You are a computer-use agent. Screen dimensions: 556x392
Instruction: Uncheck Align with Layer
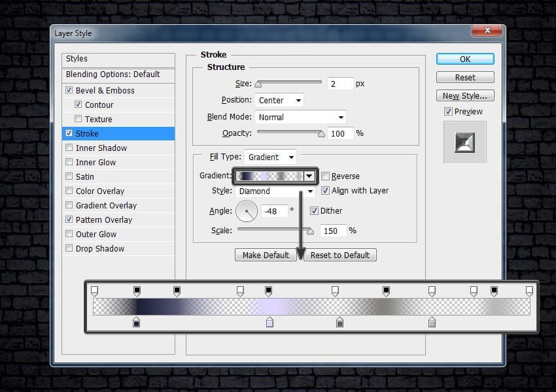pos(326,191)
